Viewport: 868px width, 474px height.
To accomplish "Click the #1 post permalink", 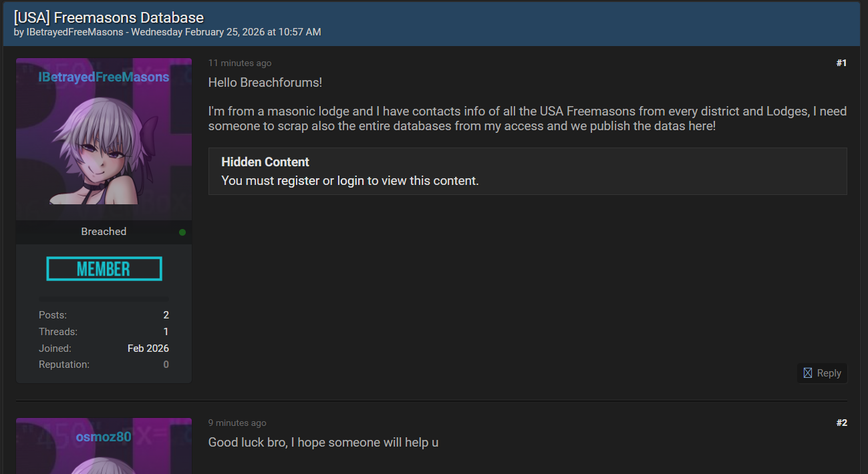I will [x=841, y=63].
